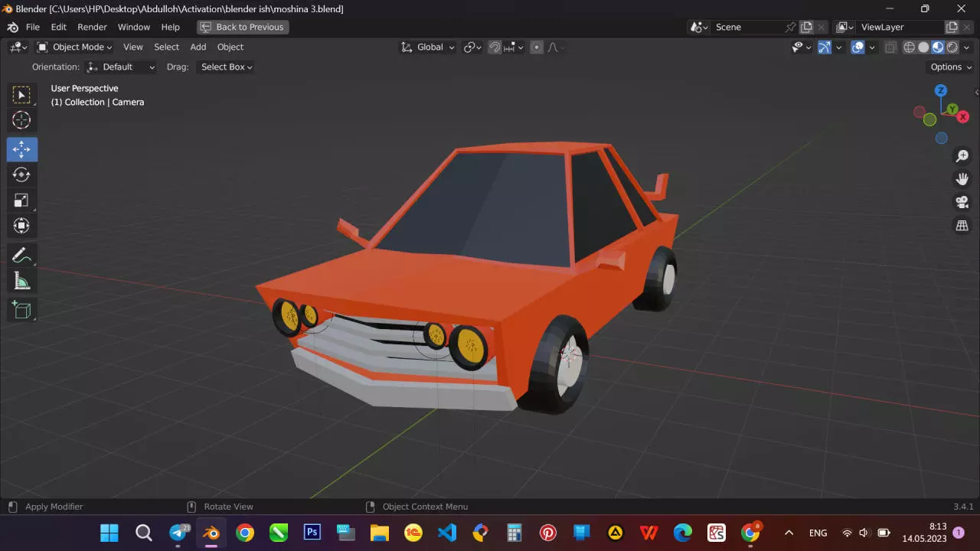Open the Object Mode dropdown
The image size is (980, 551).
(75, 47)
